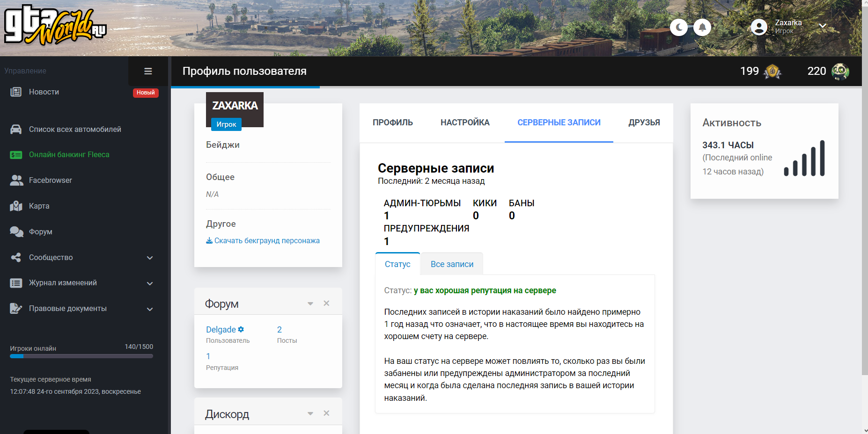The width and height of the screenshot is (868, 434).
Task: Open Онлайн банкинг Fleeca
Action: (x=69, y=154)
